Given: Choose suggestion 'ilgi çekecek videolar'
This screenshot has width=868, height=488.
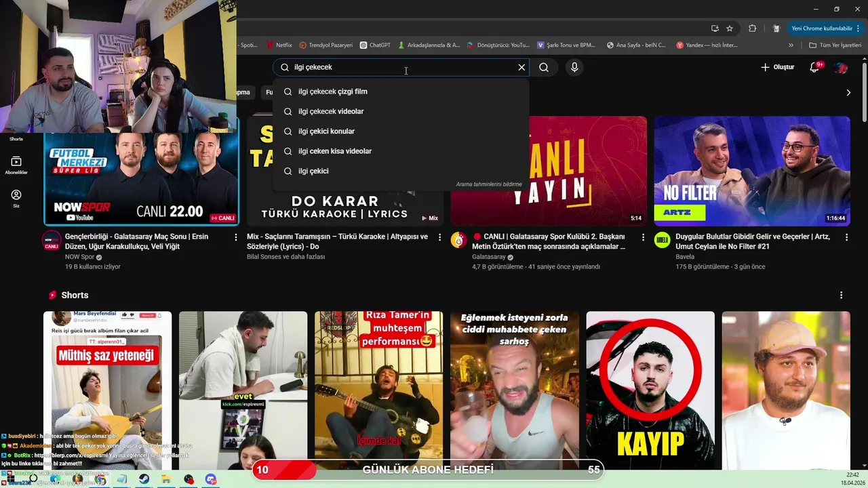Looking at the screenshot, I should coord(401,111).
